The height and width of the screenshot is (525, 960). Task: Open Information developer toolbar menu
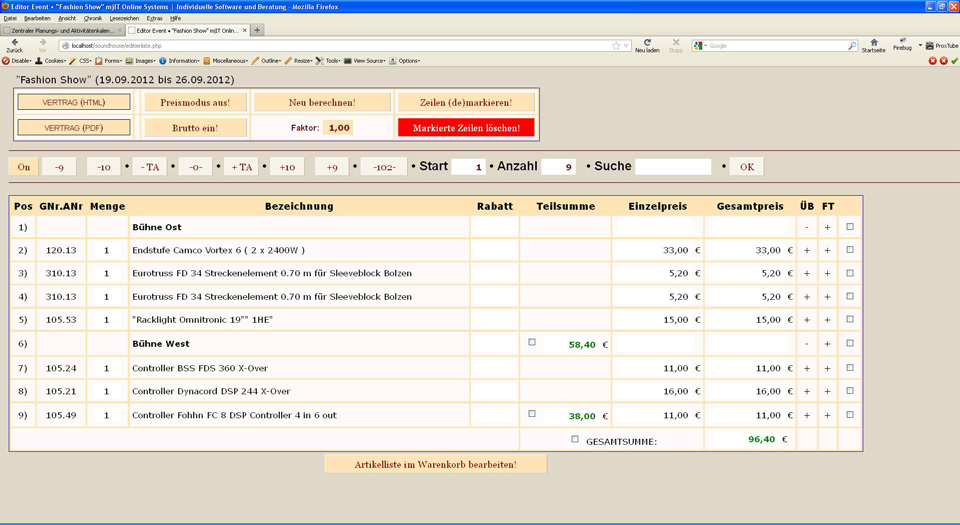tap(179, 61)
